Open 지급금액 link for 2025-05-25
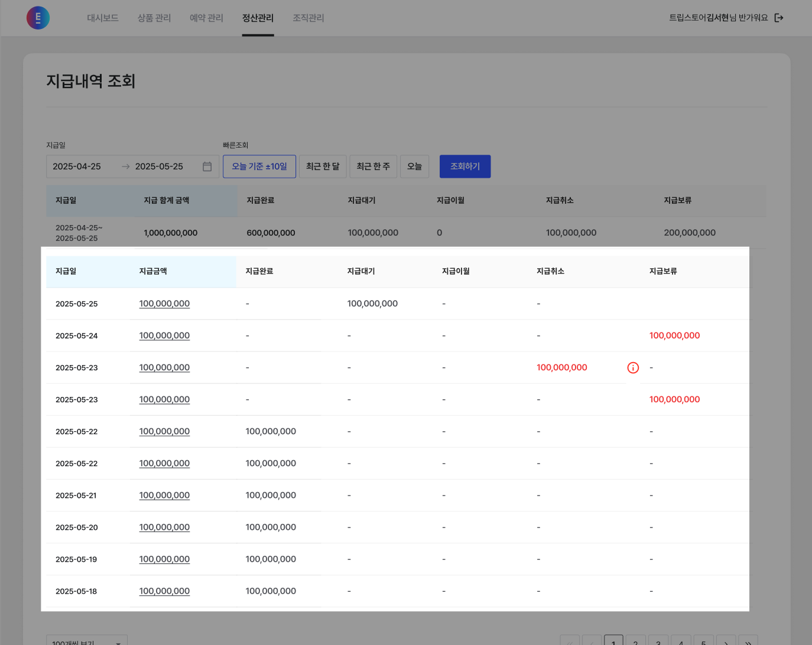 [164, 304]
